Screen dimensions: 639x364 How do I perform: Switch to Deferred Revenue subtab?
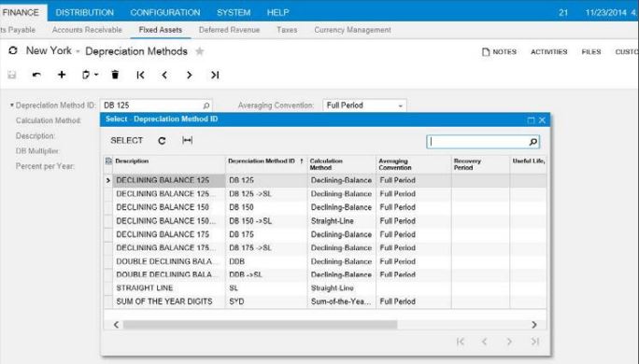coord(229,30)
